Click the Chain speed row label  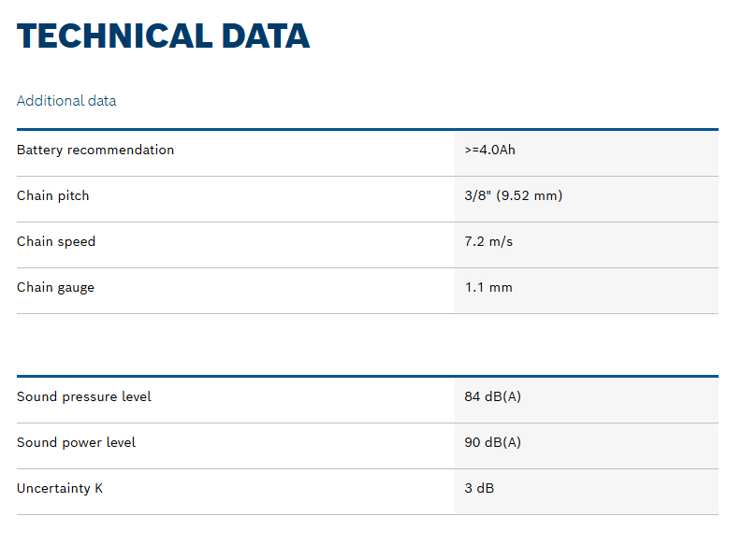(56, 241)
